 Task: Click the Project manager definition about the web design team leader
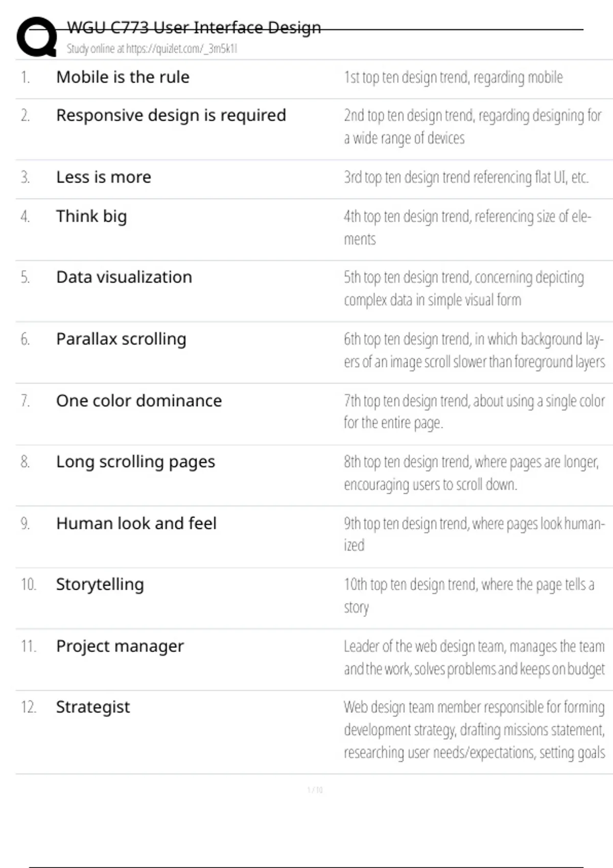[474, 658]
